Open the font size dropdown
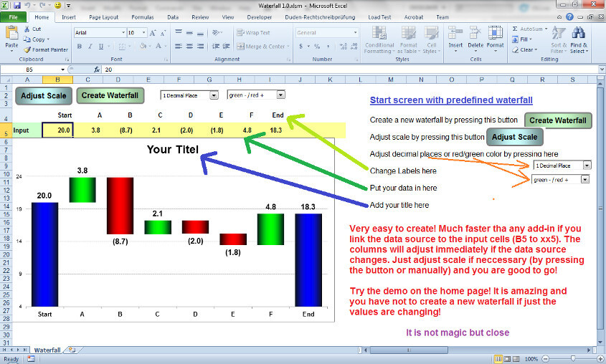Image resolution: width=606 pixels, height=364 pixels. click(143, 33)
